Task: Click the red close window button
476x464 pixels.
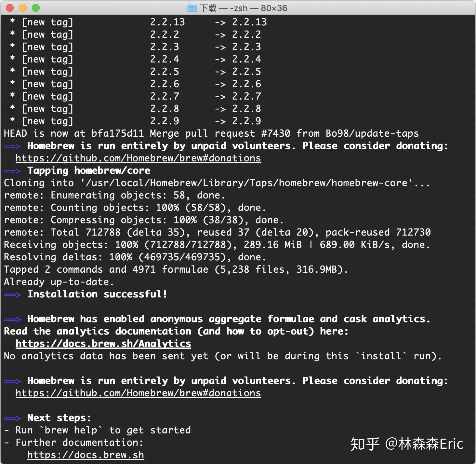Action: [10, 8]
